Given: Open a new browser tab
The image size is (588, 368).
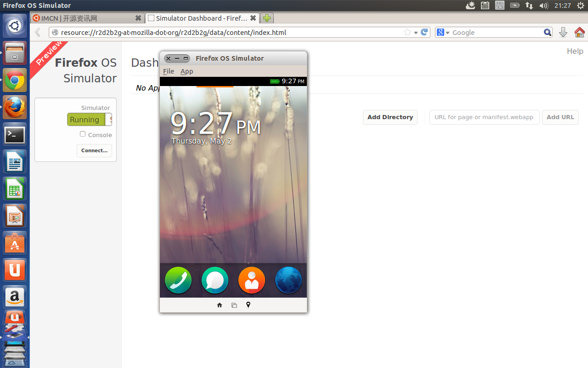Looking at the screenshot, I should [267, 18].
